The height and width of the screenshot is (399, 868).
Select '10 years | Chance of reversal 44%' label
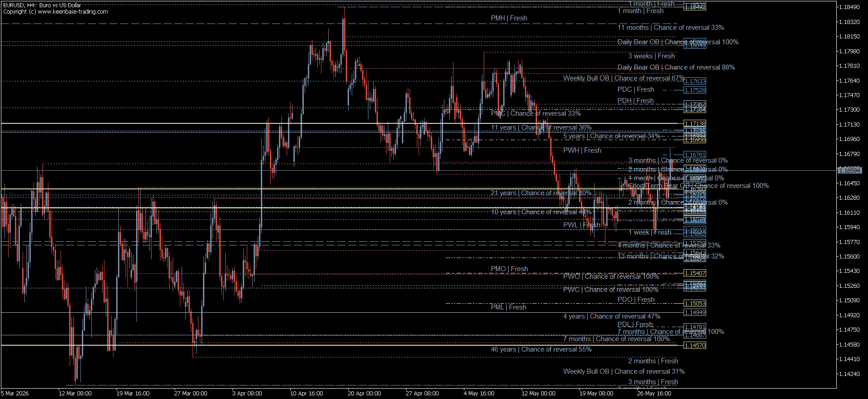541,212
